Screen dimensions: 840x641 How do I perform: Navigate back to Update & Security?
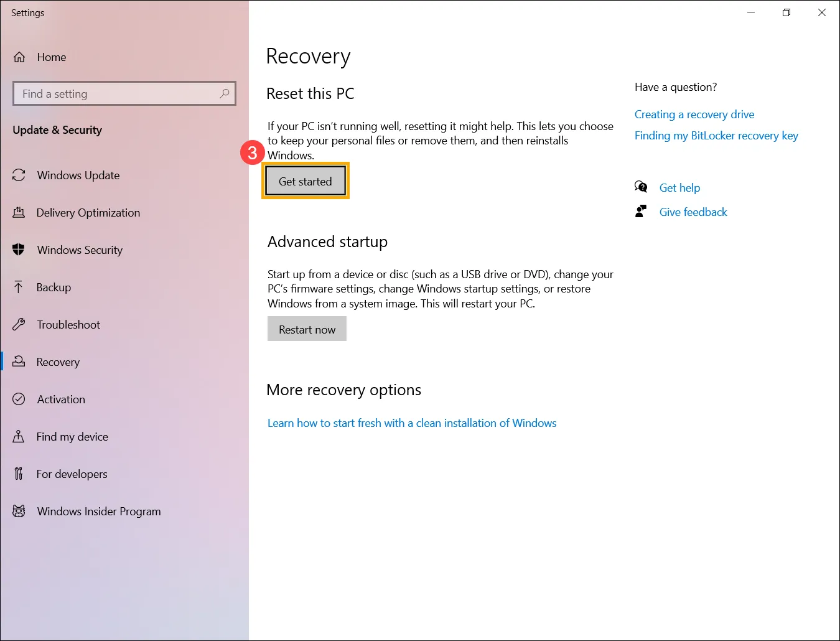(x=57, y=130)
